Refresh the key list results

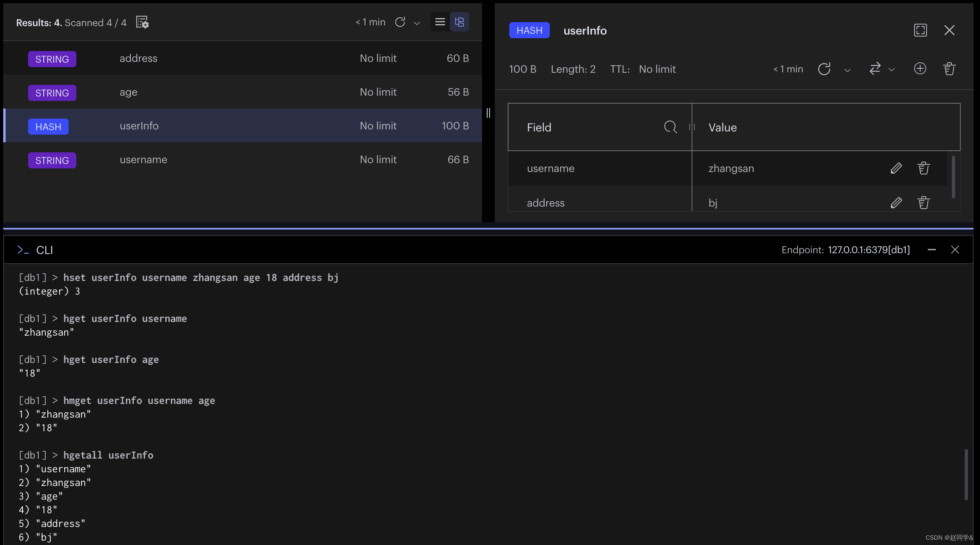[x=400, y=22]
